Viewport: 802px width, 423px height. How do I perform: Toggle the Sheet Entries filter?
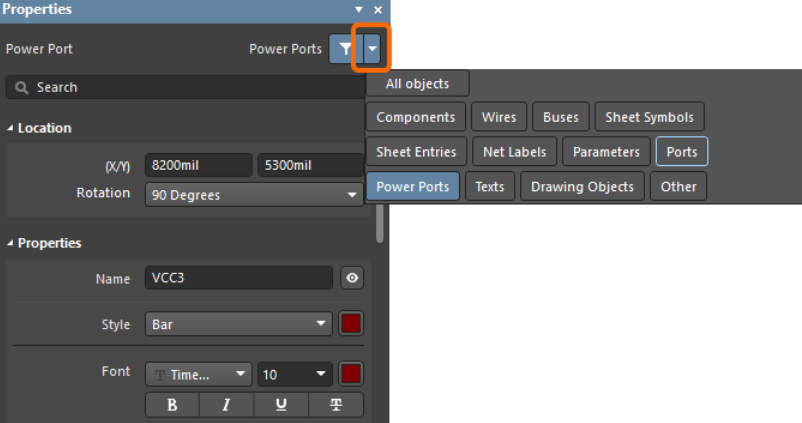point(416,152)
